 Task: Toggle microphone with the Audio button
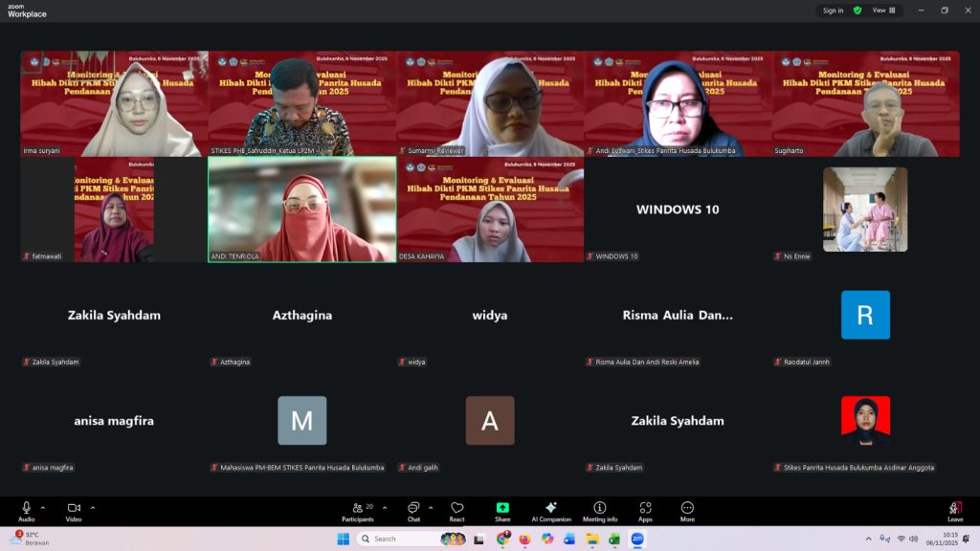pyautogui.click(x=27, y=511)
